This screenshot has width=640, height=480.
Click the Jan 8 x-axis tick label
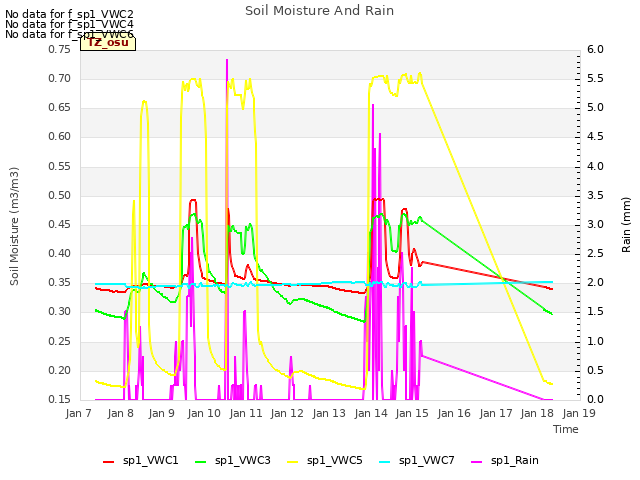[121, 413]
